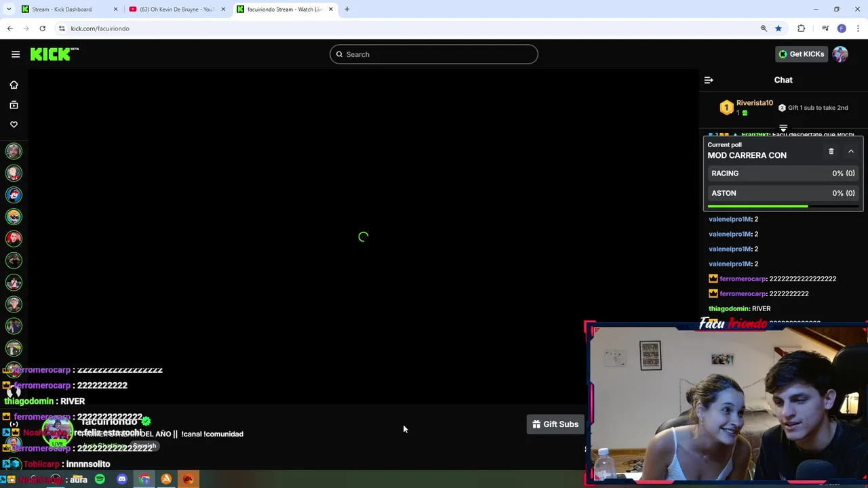Open the Chrome extensions menu

pos(802,28)
